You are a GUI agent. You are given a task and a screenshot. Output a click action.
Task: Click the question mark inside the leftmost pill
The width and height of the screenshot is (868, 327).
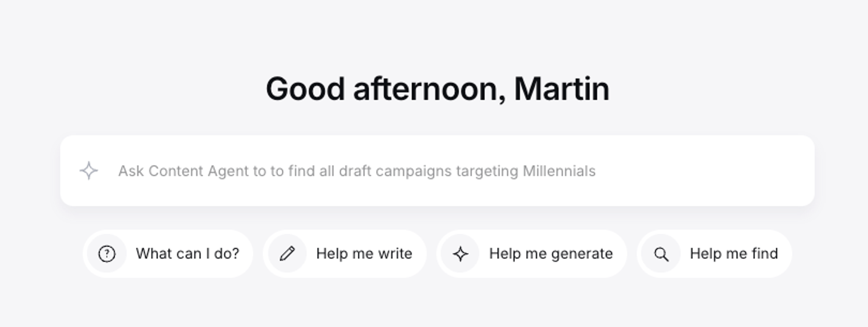107,254
